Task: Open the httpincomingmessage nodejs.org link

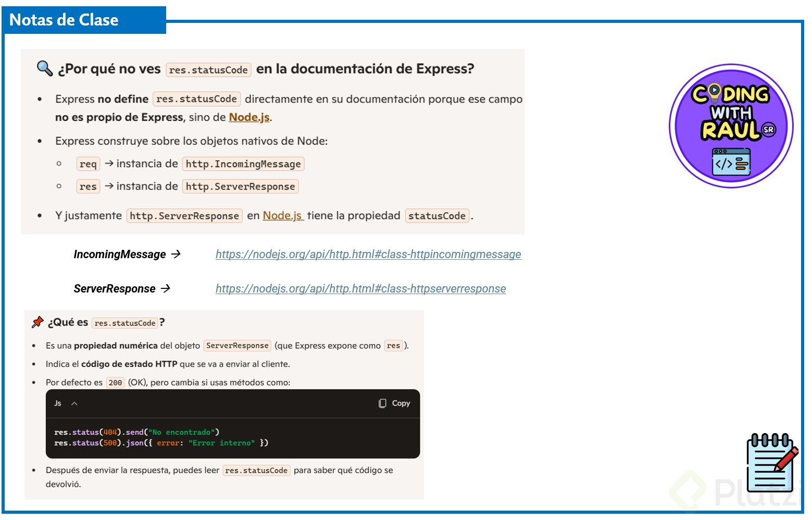Action: (368, 254)
